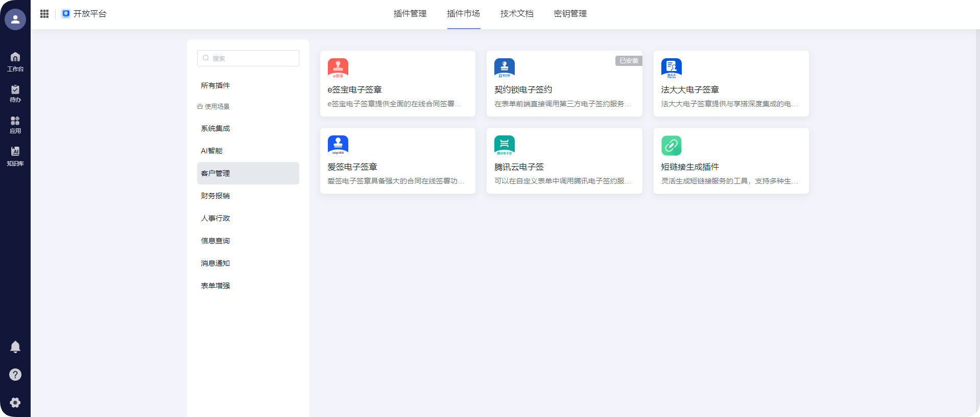Screen dimensions: 980x417
Task: Select the 系统集成 category
Action: (x=215, y=128)
